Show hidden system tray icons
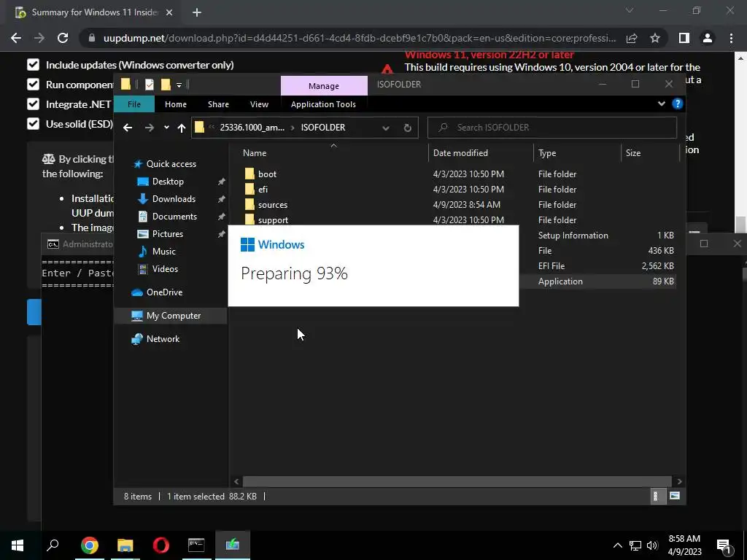 coord(617,545)
